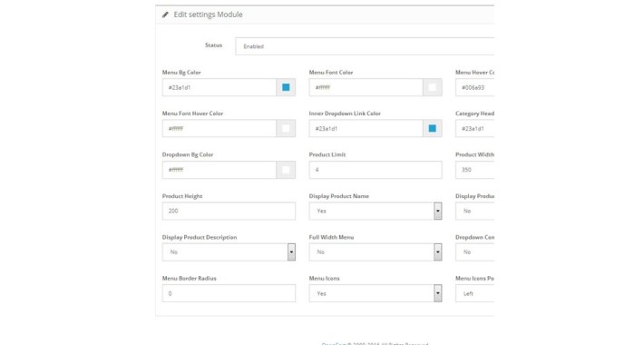The image size is (644, 345).
Task: Click the Menu Hover Color input field
Action: click(474, 87)
